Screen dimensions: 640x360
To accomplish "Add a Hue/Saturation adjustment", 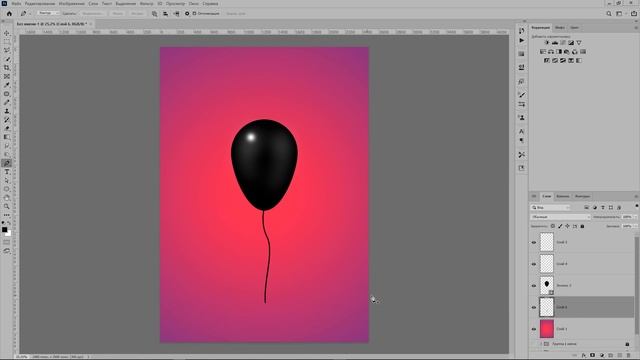I will pyautogui.click(x=543, y=52).
